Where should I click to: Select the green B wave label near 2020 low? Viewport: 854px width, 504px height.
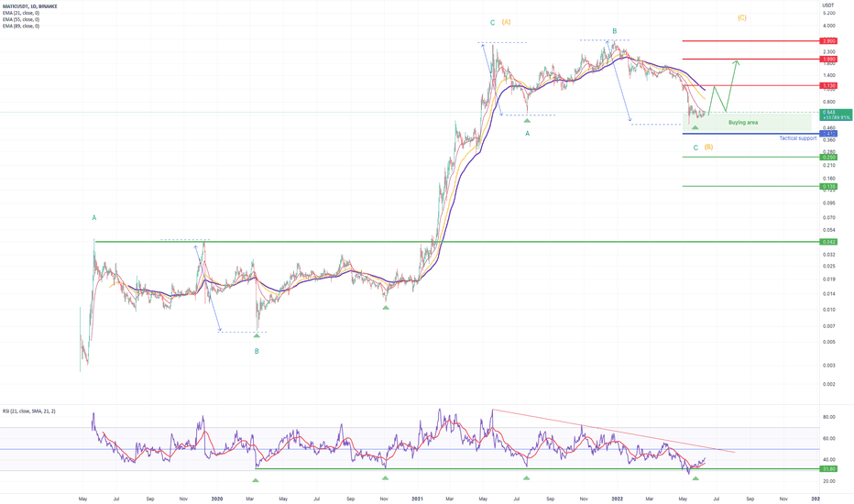(257, 352)
